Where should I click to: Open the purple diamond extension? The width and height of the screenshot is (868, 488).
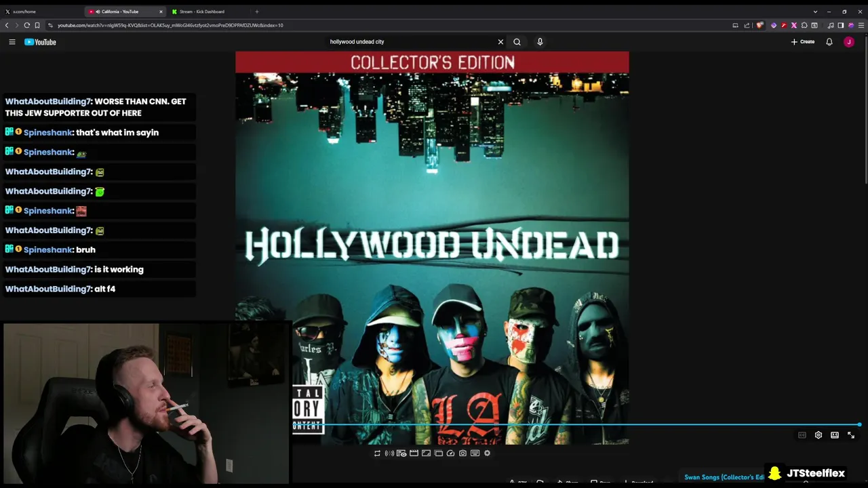coord(774,26)
